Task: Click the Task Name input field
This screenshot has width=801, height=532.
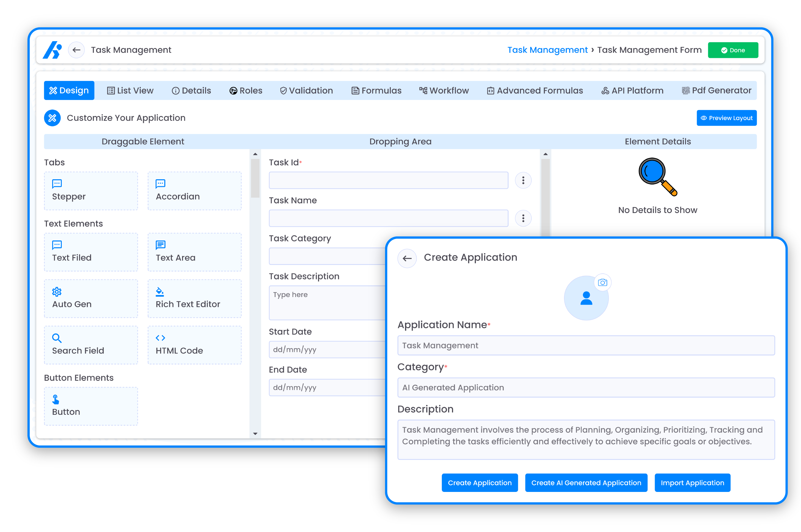Action: (x=389, y=218)
